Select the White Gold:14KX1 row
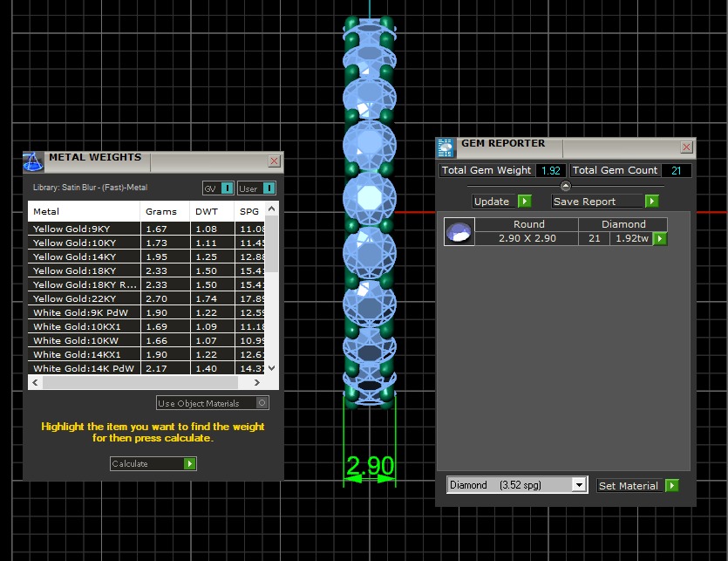The width and height of the screenshot is (728, 561). click(146, 354)
